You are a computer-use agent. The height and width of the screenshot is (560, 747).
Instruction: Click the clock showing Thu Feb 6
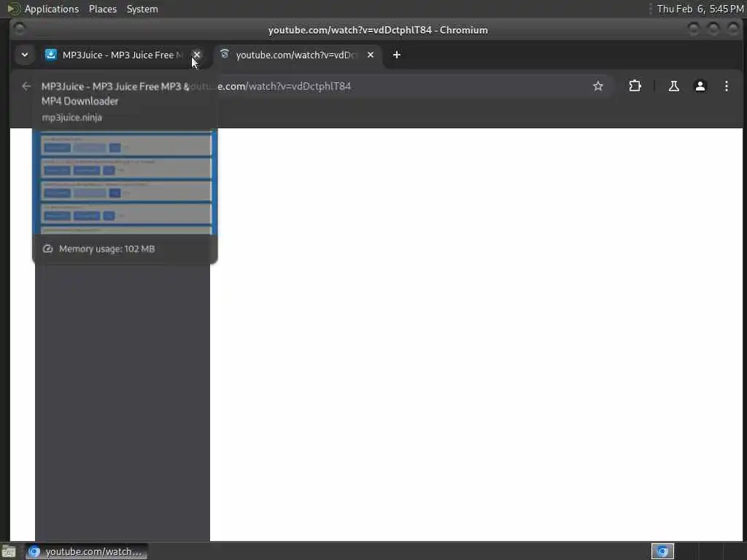point(700,9)
